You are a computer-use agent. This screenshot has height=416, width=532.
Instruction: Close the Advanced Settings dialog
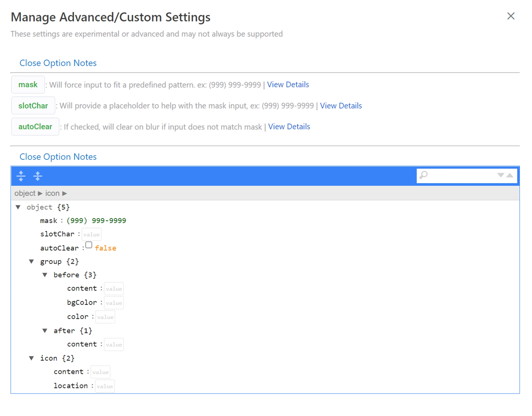(511, 16)
